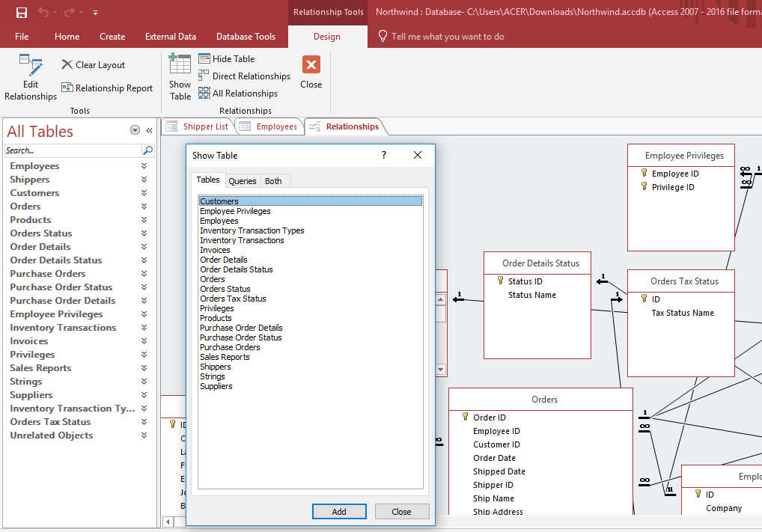Image resolution: width=762 pixels, height=532 pixels.
Task: Click the Edit Relationships icon
Action: pyautogui.click(x=30, y=66)
